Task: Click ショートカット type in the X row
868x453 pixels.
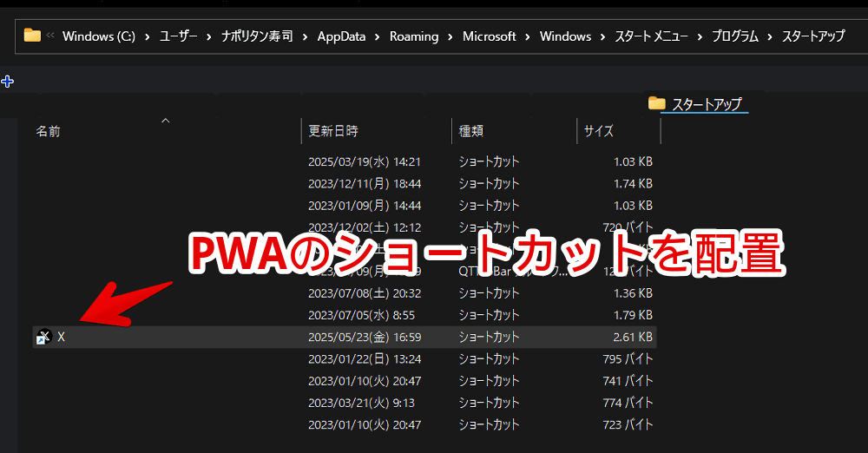Action: point(489,337)
